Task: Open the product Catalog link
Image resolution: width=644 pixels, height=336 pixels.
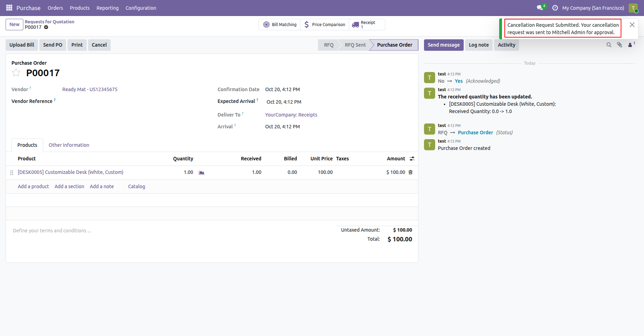Action: [x=136, y=186]
